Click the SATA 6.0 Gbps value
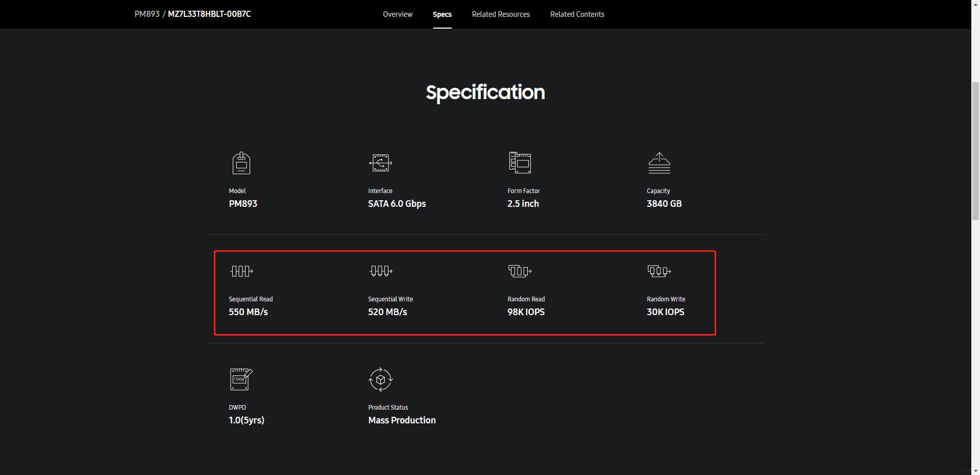The height and width of the screenshot is (475, 980). 397,204
